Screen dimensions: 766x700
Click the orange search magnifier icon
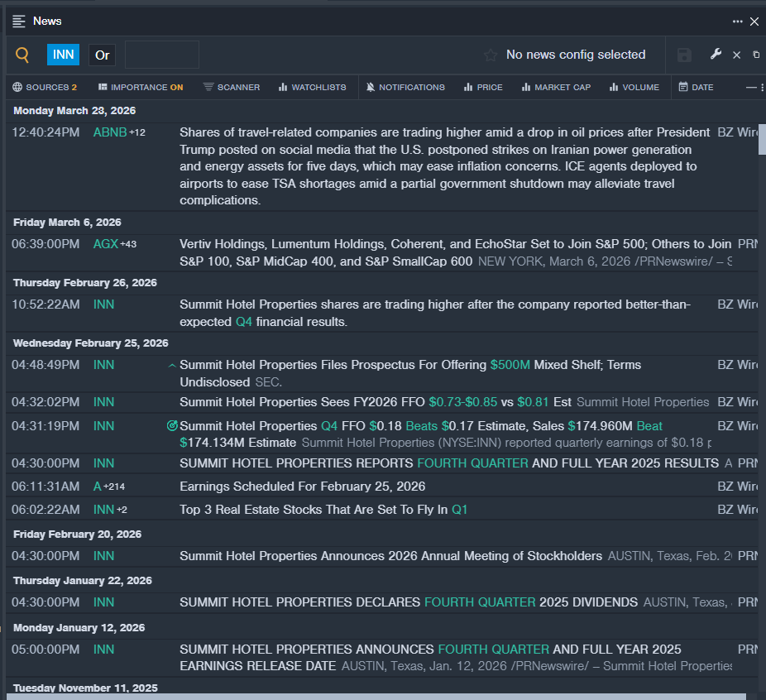click(x=22, y=55)
